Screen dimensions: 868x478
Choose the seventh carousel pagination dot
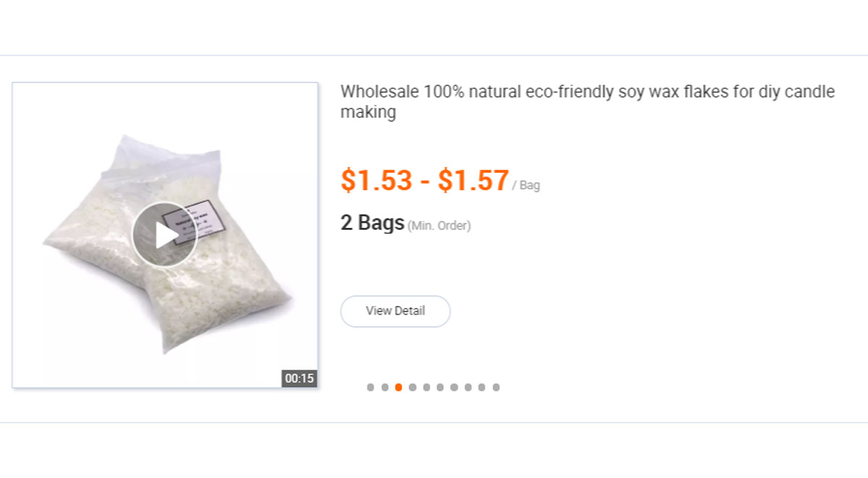(x=454, y=388)
